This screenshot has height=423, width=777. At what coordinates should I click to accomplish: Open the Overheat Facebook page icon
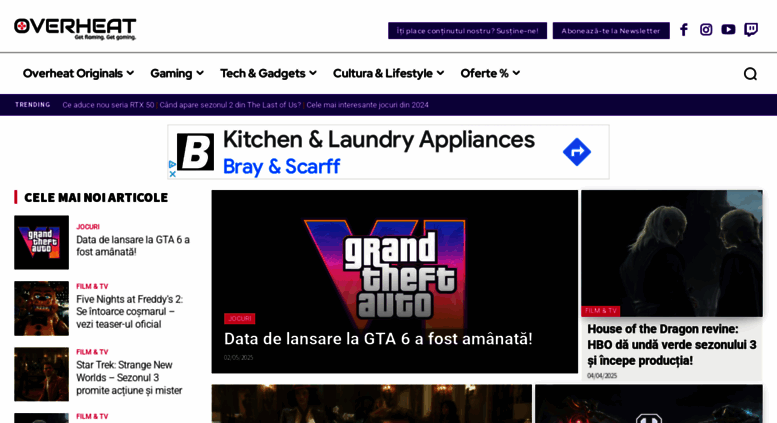(x=684, y=30)
